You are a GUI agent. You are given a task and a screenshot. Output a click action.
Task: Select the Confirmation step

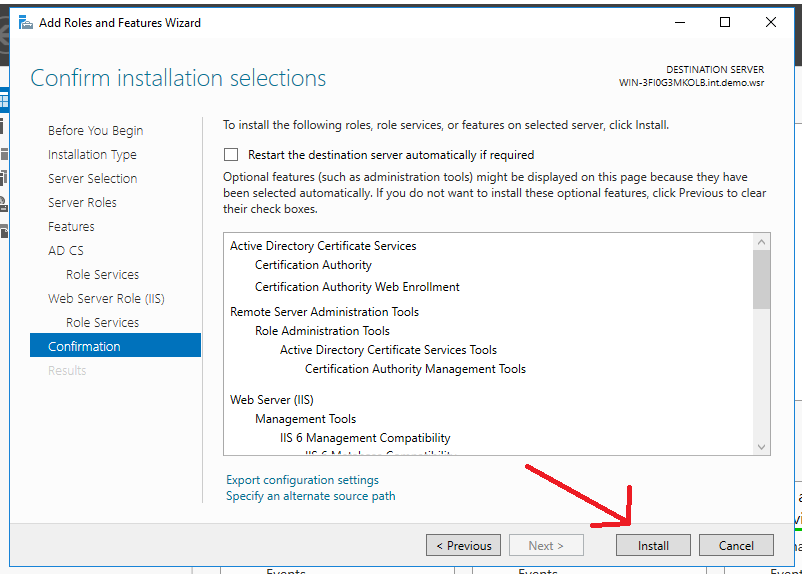coord(116,346)
